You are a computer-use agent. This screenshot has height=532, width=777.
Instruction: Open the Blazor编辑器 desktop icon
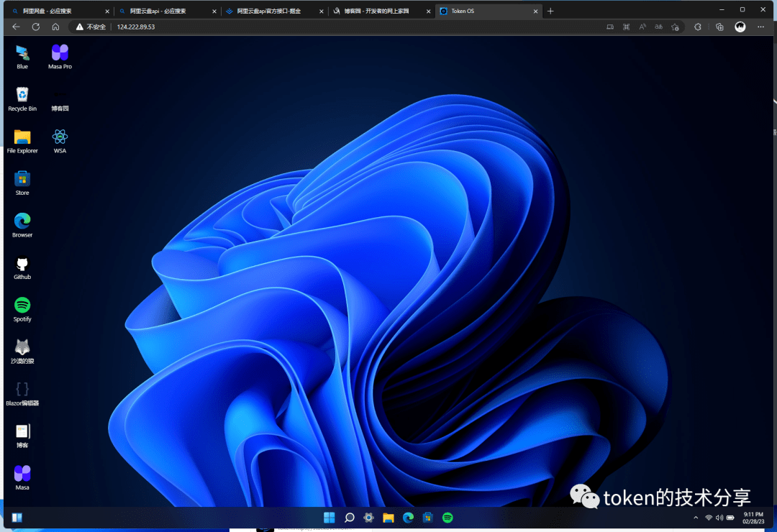[22, 390]
